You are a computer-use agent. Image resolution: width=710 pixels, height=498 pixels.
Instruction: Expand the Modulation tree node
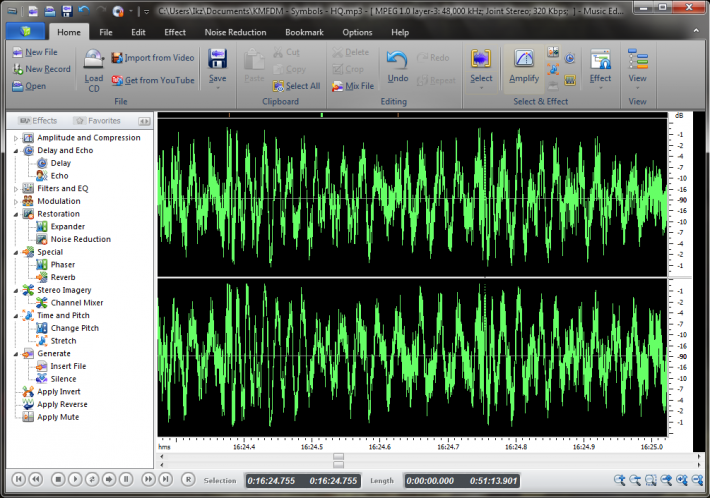(16, 201)
